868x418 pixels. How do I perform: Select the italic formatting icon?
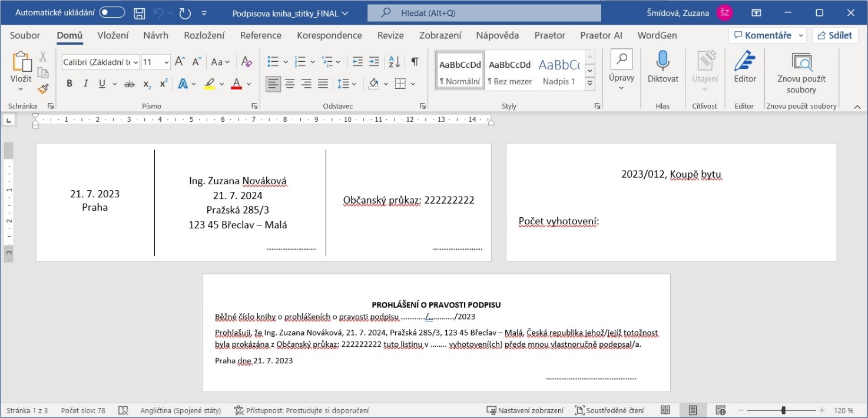[85, 83]
